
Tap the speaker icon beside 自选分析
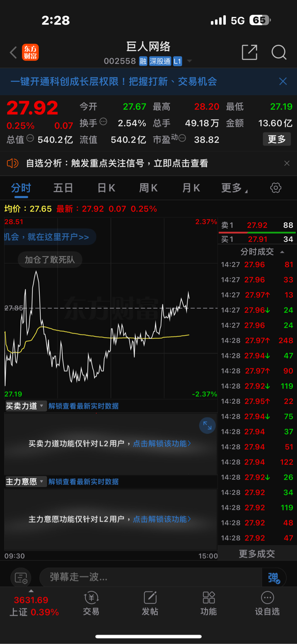click(12, 163)
